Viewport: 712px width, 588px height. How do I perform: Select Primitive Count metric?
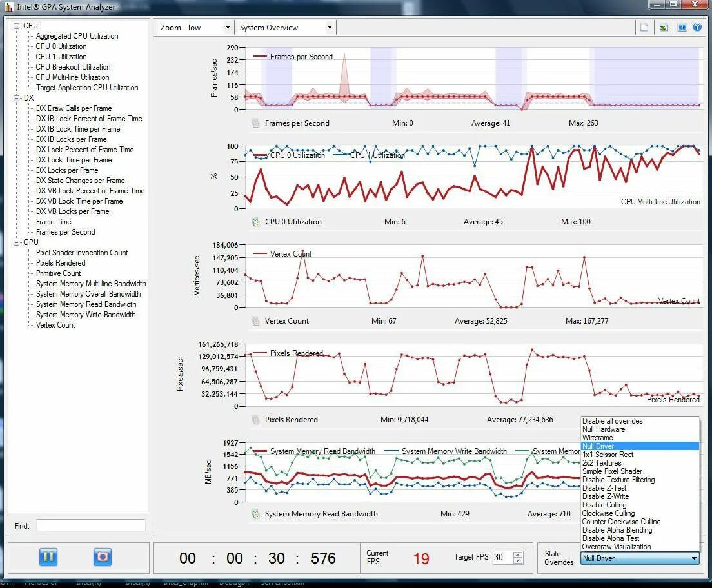point(59,273)
